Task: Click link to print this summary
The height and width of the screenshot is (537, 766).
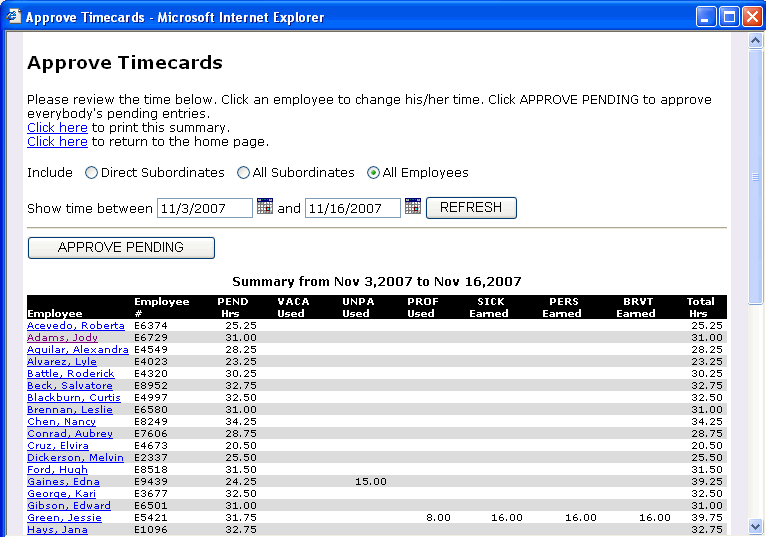Action: [x=57, y=128]
